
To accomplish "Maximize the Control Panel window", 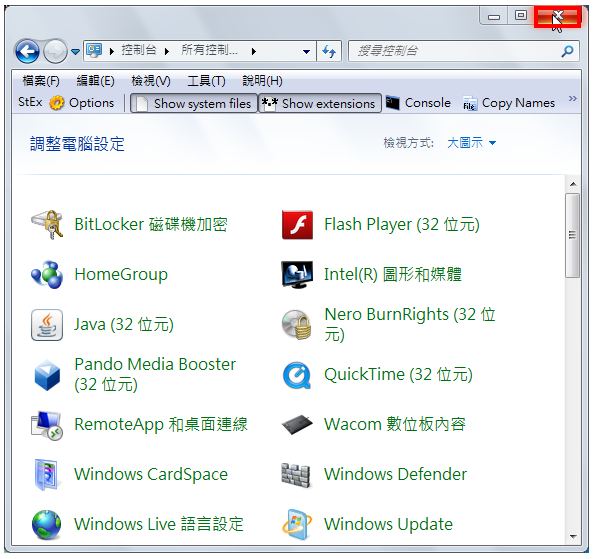I will pos(521,15).
